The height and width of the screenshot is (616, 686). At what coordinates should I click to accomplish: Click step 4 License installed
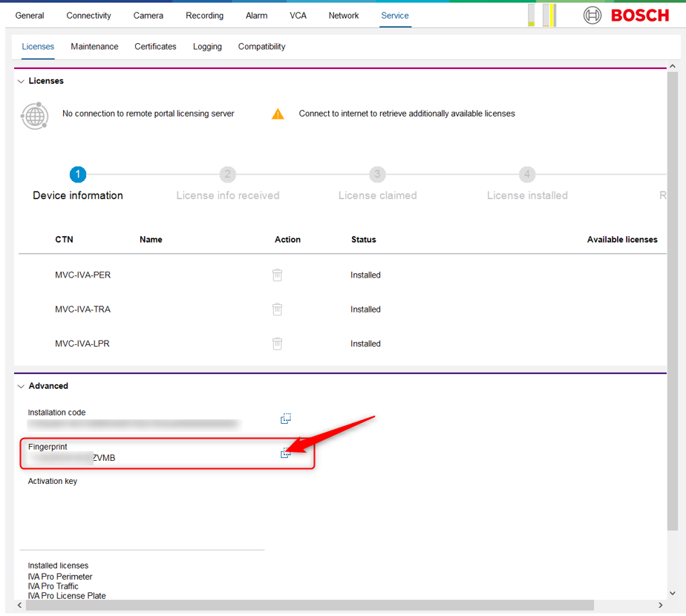[x=526, y=175]
